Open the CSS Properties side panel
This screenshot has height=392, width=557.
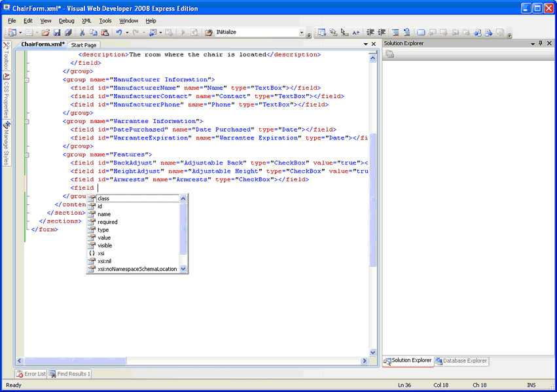coord(7,96)
